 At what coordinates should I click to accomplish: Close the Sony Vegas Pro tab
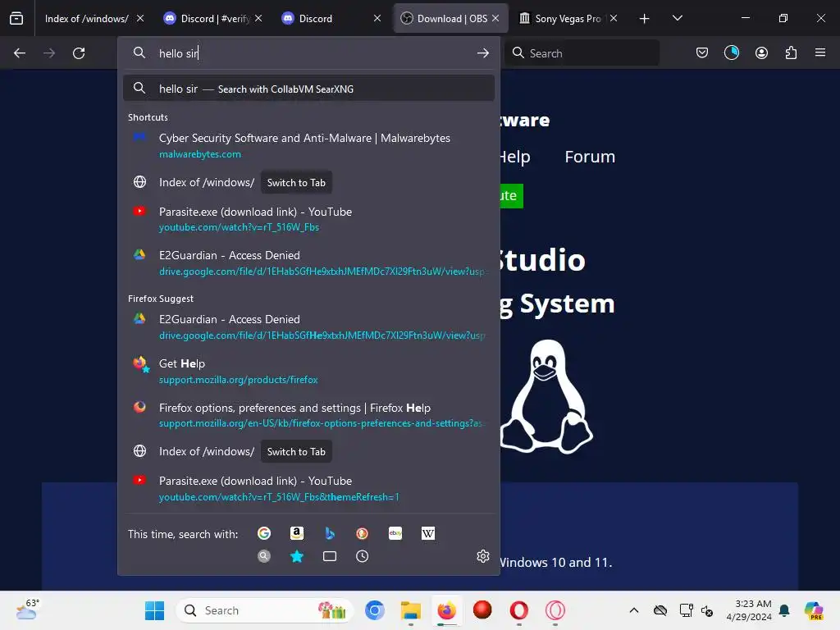point(614,18)
